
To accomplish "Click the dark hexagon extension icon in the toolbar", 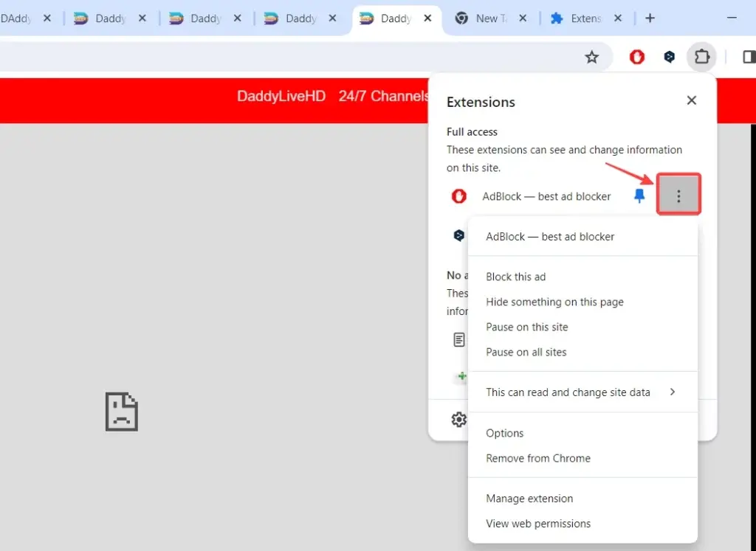I will (x=669, y=57).
